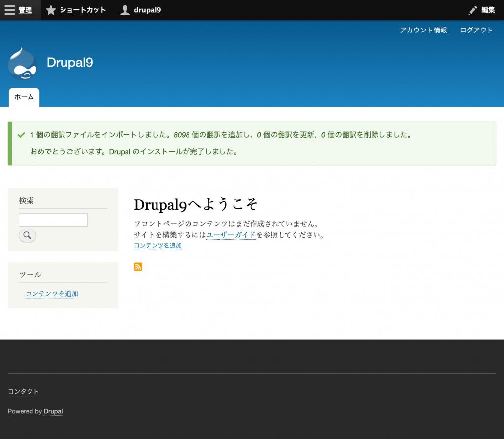This screenshot has height=439, width=504.
Task: Click the おめでとうございます installation complete message
Action: point(134,152)
